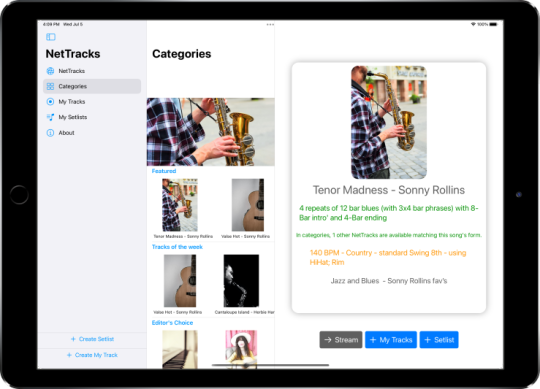
Task: Add track with My Tracks button
Action: pos(391,340)
